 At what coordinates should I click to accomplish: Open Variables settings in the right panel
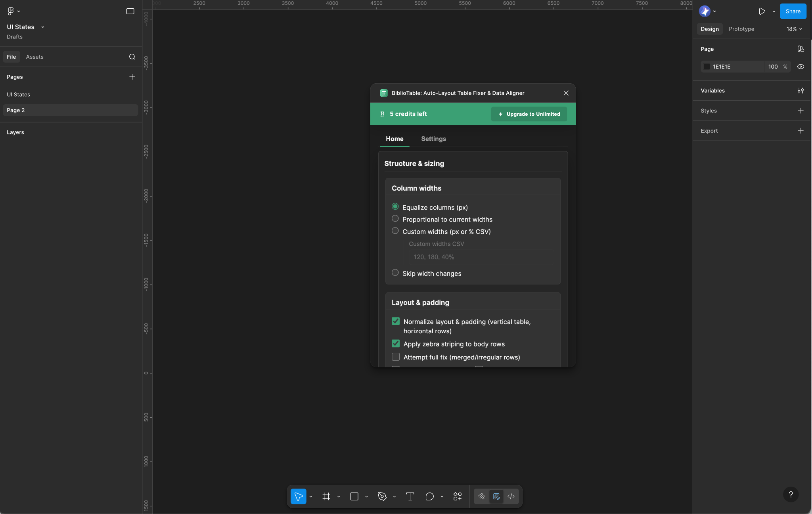pyautogui.click(x=801, y=91)
